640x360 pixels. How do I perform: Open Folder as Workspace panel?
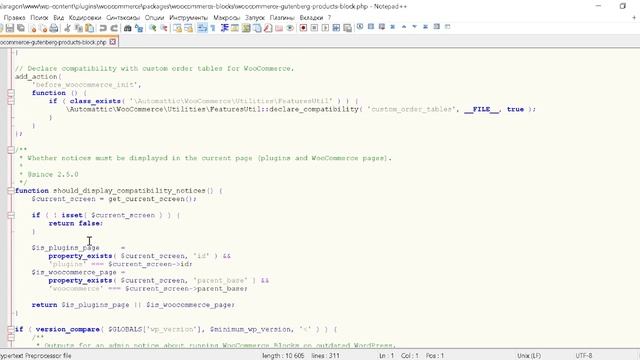pyautogui.click(x=279, y=28)
